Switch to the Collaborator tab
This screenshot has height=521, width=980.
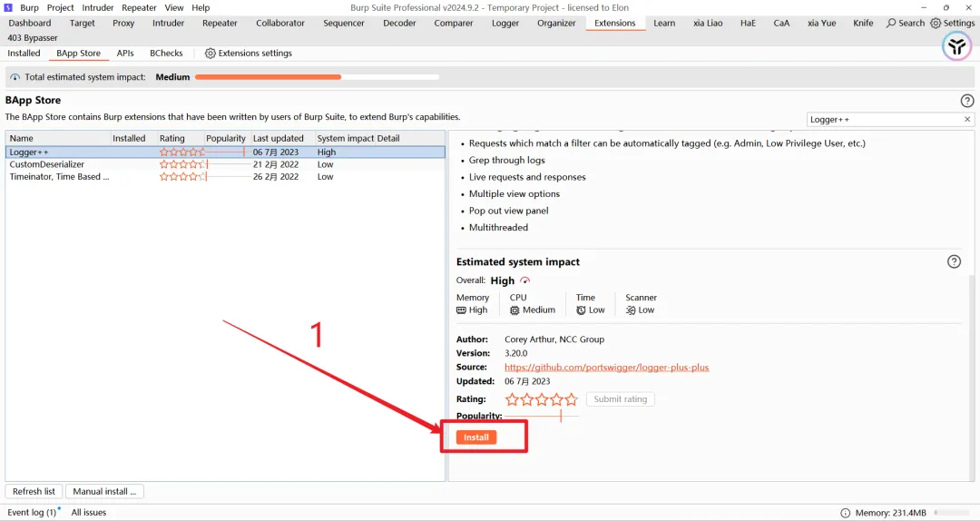(x=280, y=23)
